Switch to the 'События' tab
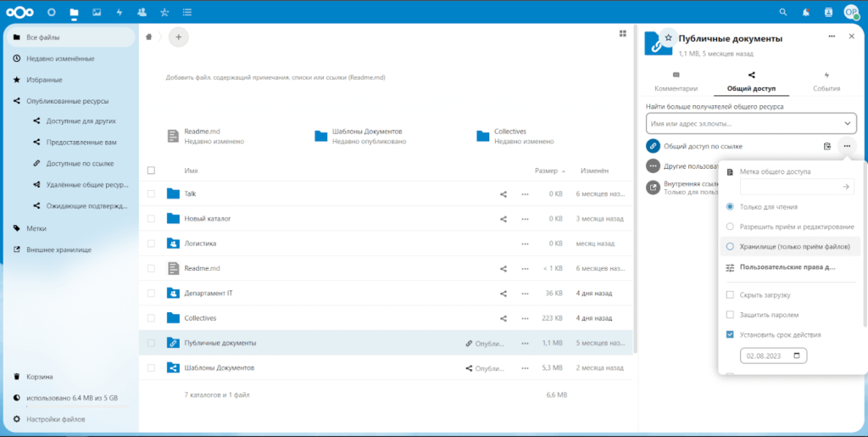868x437 pixels. click(826, 81)
